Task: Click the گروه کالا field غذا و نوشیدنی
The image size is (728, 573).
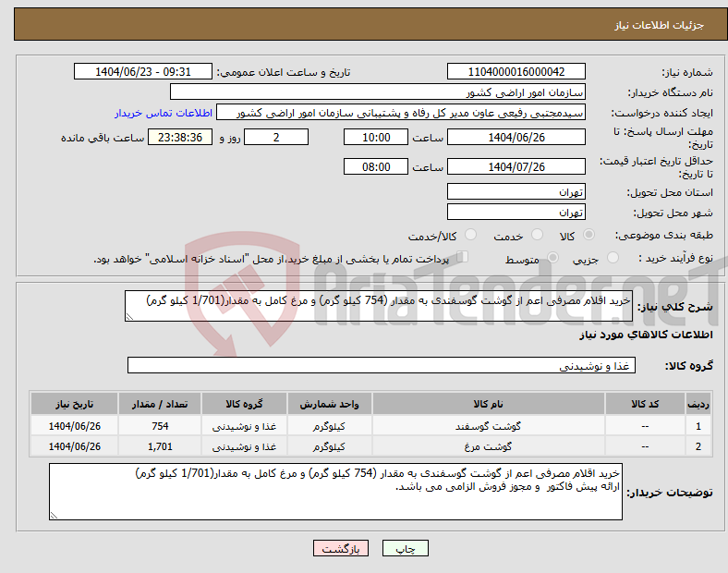Action: (x=382, y=365)
